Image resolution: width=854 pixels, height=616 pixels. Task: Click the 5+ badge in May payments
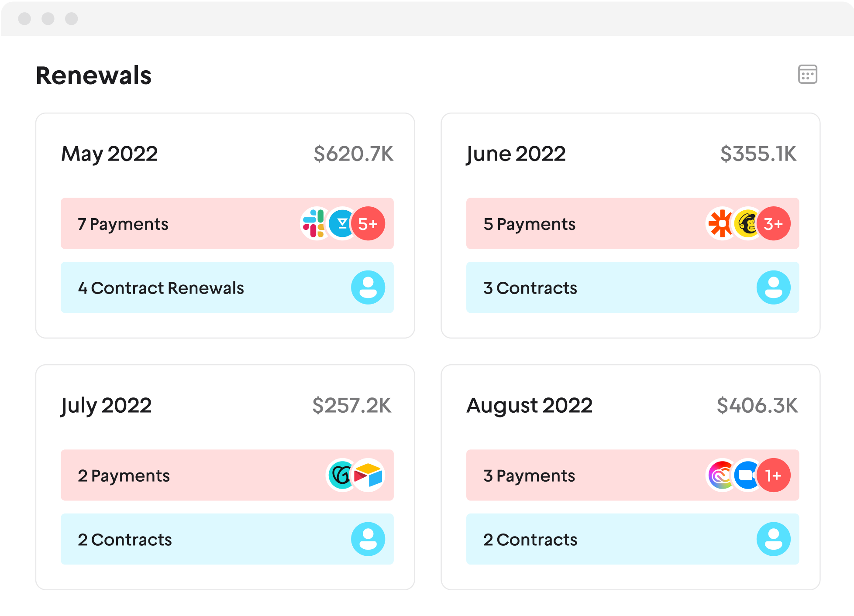click(x=368, y=223)
